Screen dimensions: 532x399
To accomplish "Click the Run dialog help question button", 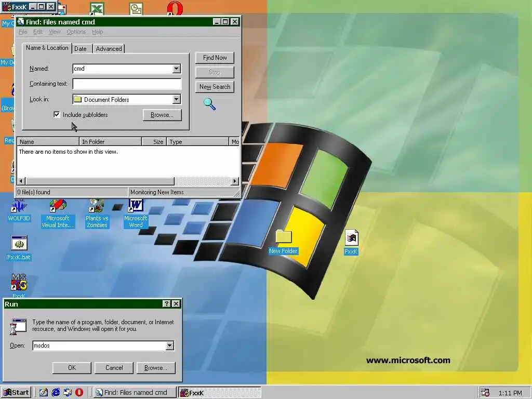I will click(x=167, y=303).
